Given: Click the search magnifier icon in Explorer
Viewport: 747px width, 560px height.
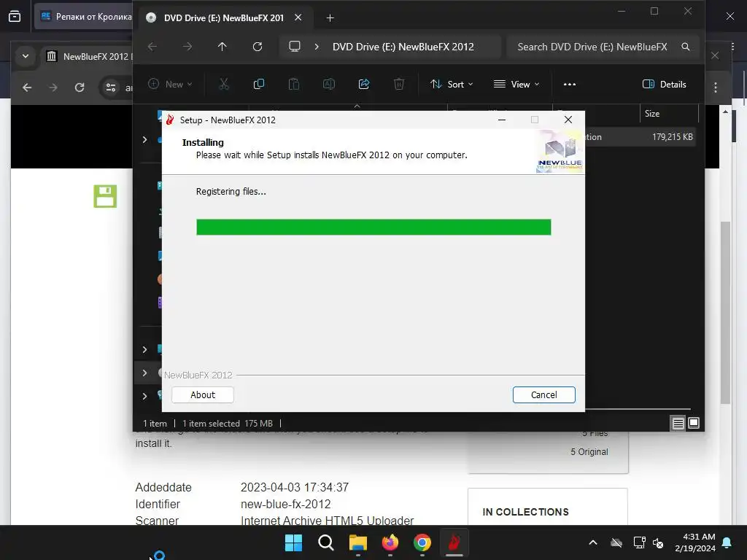Looking at the screenshot, I should click(x=686, y=47).
